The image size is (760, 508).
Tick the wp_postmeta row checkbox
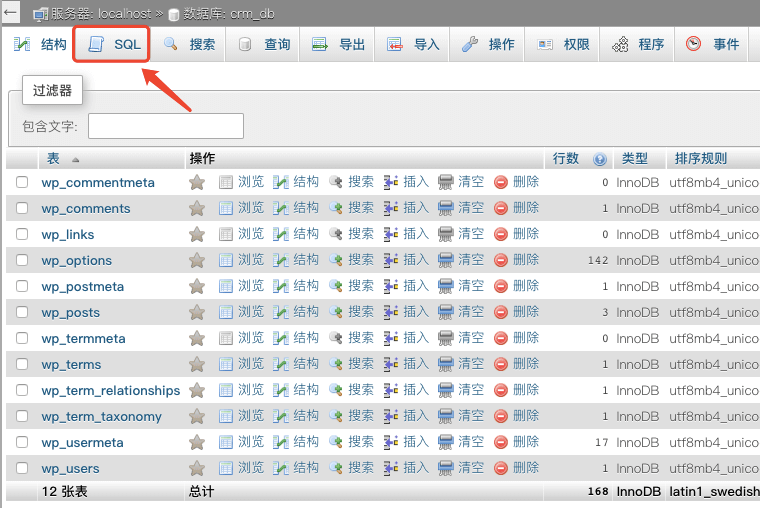tap(22, 286)
